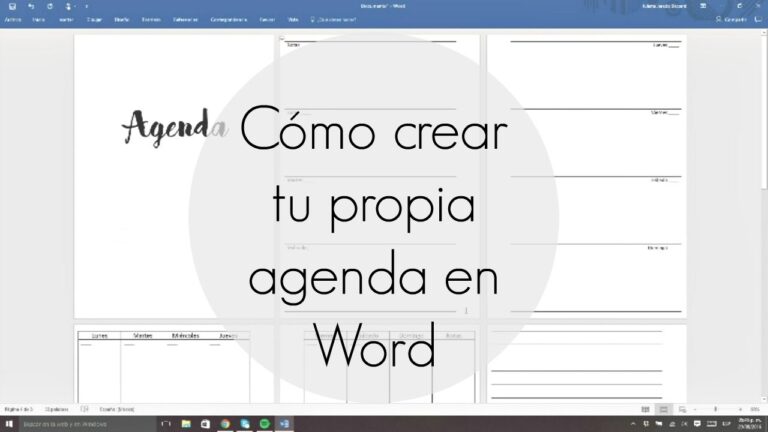Image resolution: width=768 pixels, height=432 pixels.
Task: Switch to the Insertar ribbon tab
Action: click(x=66, y=20)
